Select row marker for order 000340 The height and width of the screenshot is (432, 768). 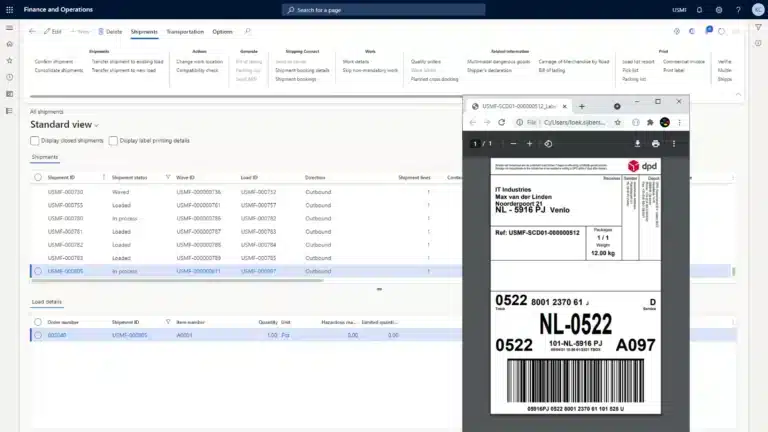coord(38,335)
